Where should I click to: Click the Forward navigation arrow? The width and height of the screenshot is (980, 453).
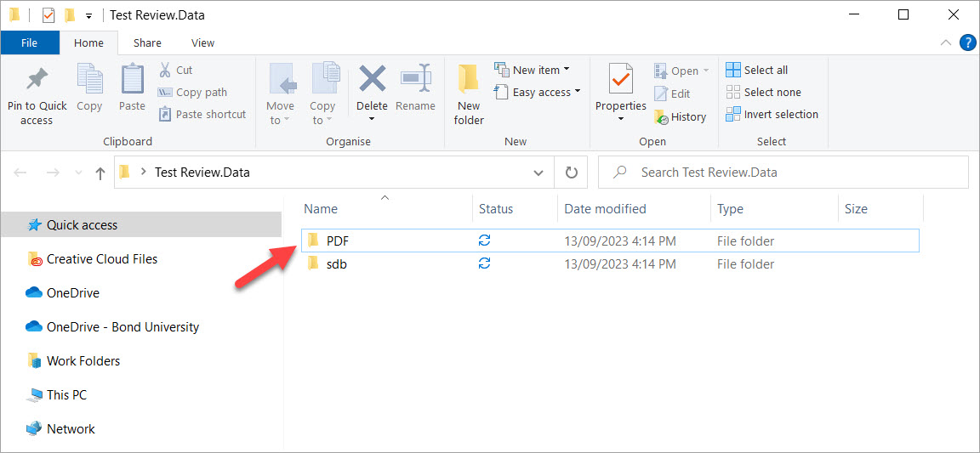tap(53, 173)
